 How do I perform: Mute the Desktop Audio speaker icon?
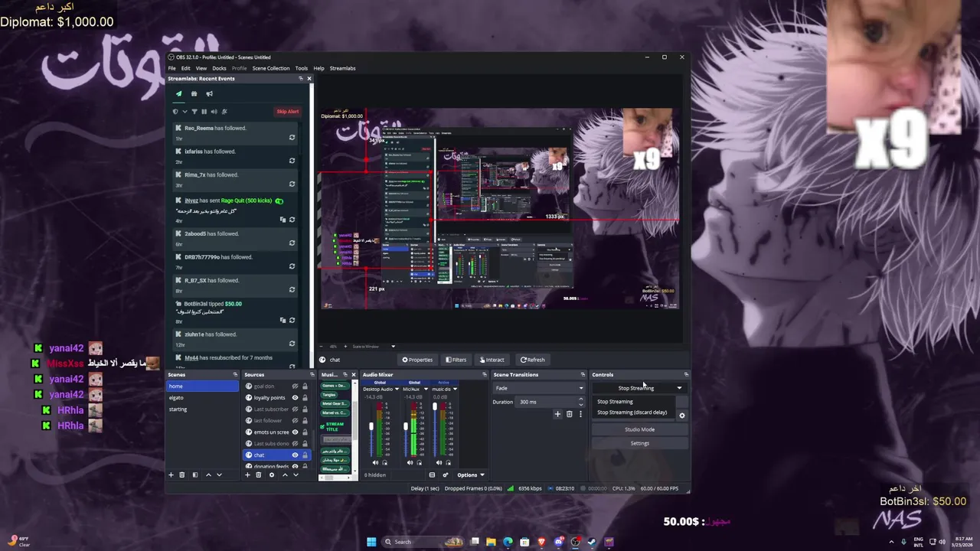(x=375, y=462)
